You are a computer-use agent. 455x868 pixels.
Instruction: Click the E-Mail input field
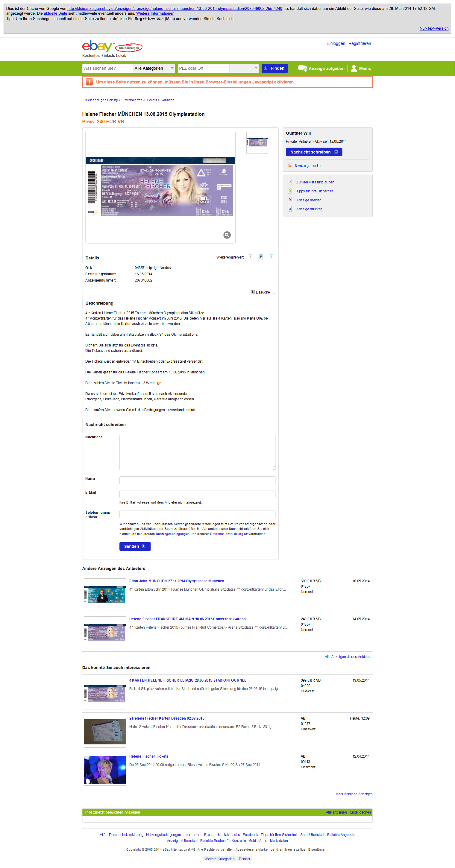click(x=197, y=494)
